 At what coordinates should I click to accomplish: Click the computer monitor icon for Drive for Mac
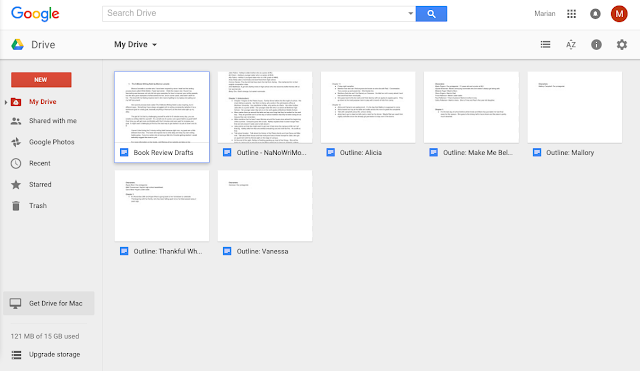coord(16,303)
